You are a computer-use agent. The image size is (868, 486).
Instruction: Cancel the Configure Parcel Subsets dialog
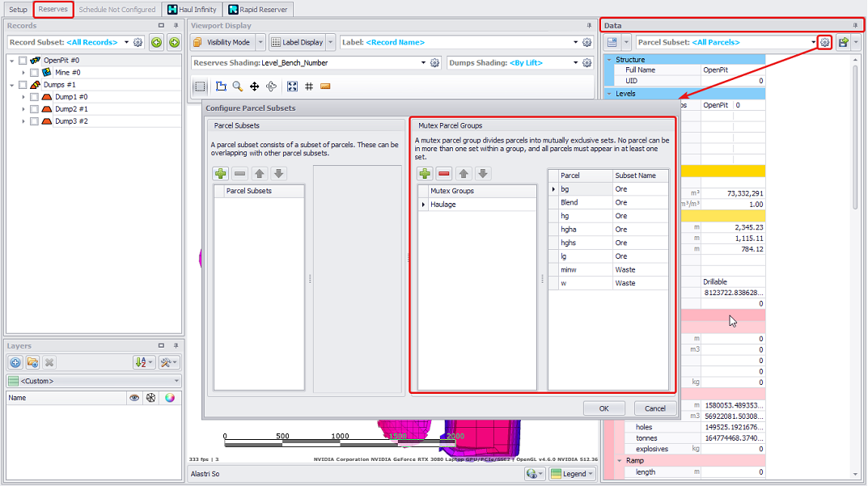[x=655, y=408]
